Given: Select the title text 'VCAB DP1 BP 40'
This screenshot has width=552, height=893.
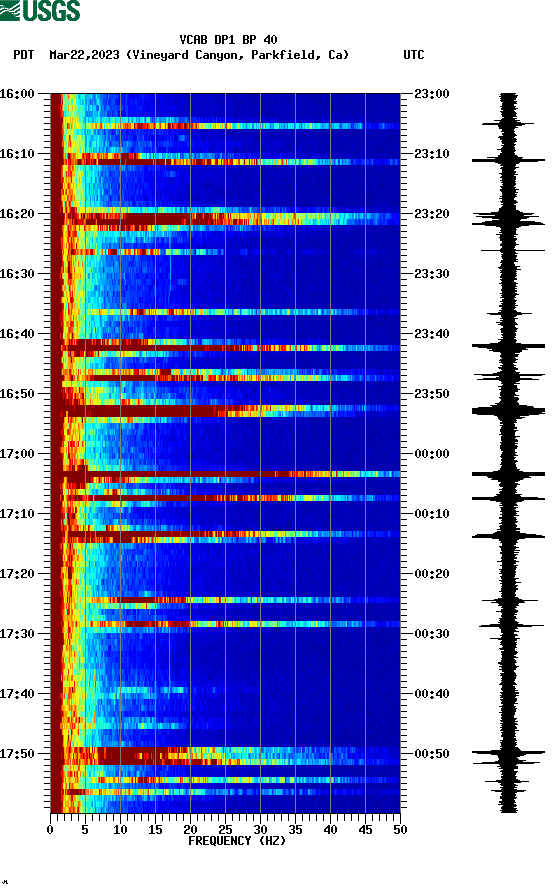Looking at the screenshot, I should (x=228, y=40).
